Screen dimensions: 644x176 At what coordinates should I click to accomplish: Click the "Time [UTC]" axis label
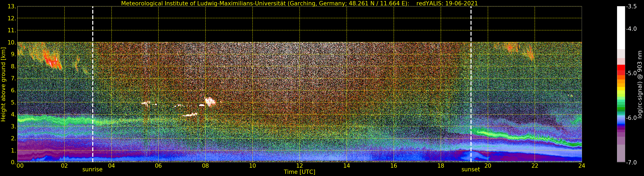[x=300, y=172]
